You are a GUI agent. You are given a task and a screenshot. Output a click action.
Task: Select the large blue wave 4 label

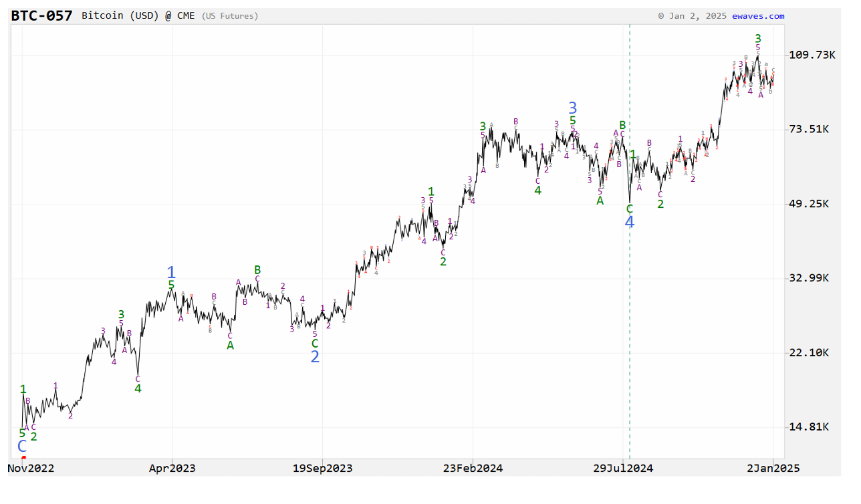[629, 222]
